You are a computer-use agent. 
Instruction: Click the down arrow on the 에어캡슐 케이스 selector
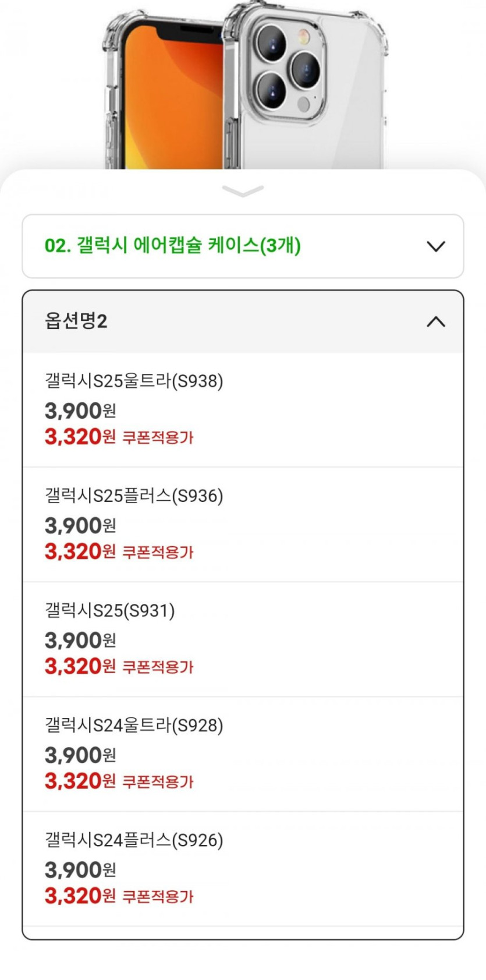click(435, 246)
